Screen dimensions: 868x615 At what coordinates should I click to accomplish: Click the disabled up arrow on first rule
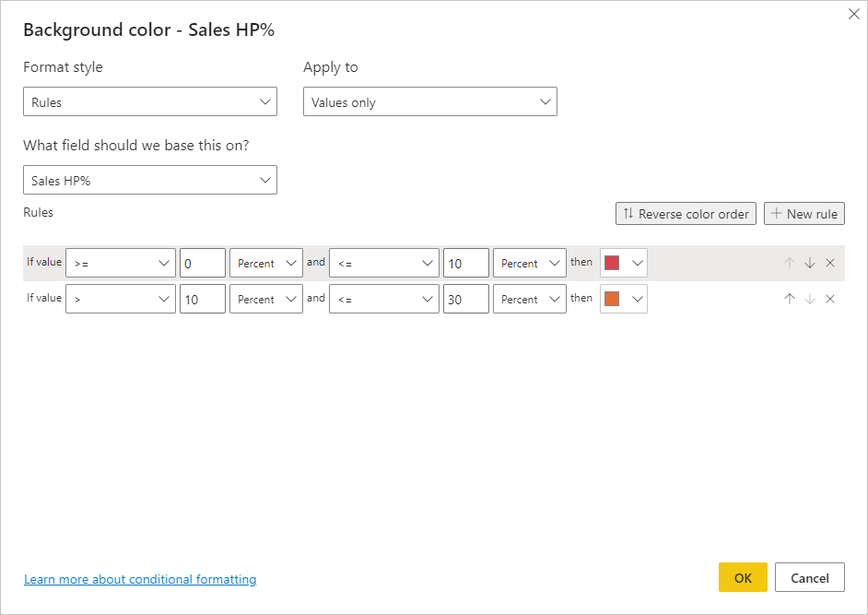tap(790, 263)
